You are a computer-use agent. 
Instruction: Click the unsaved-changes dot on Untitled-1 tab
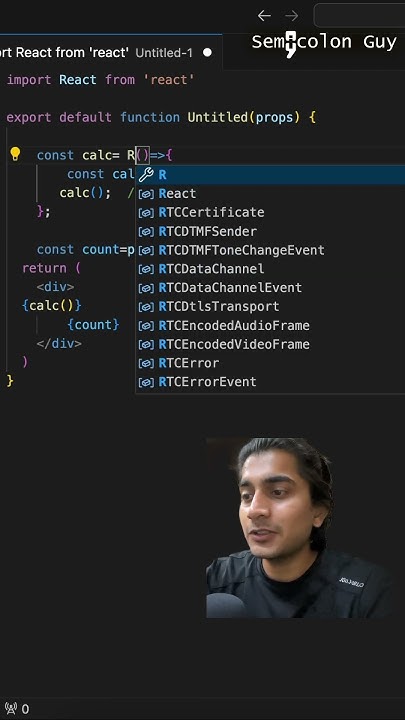coord(208,52)
